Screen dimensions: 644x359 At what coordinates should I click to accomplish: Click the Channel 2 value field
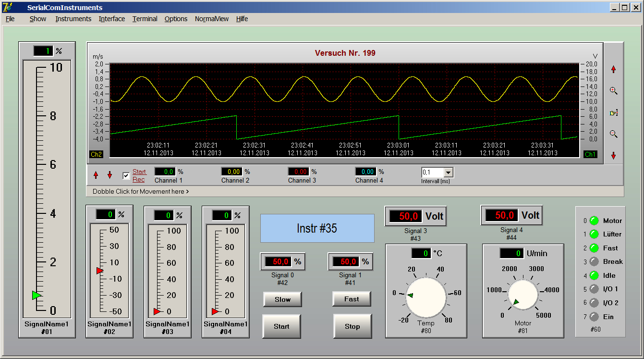coord(232,172)
